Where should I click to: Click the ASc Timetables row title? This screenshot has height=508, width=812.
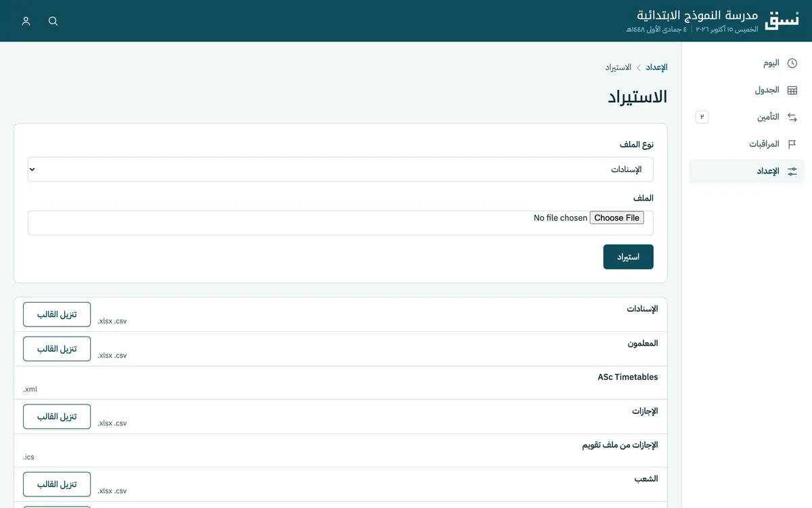click(628, 377)
